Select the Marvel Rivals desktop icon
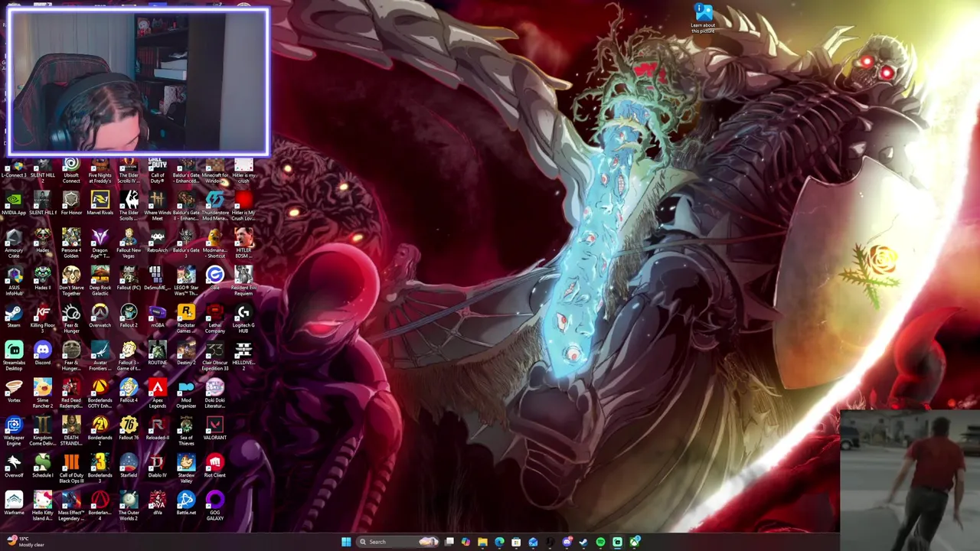 point(100,204)
